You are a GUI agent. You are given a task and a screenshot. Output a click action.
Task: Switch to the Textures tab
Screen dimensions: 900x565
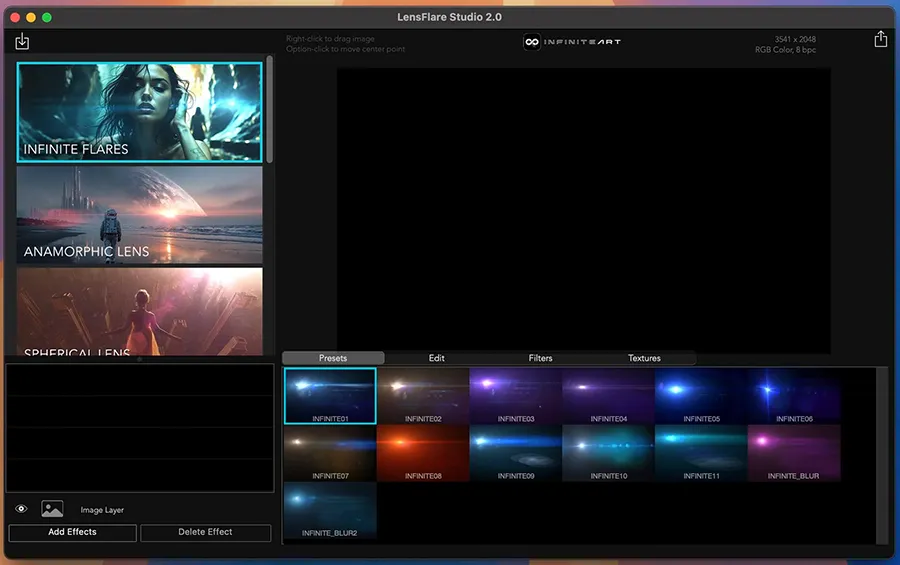pos(644,358)
